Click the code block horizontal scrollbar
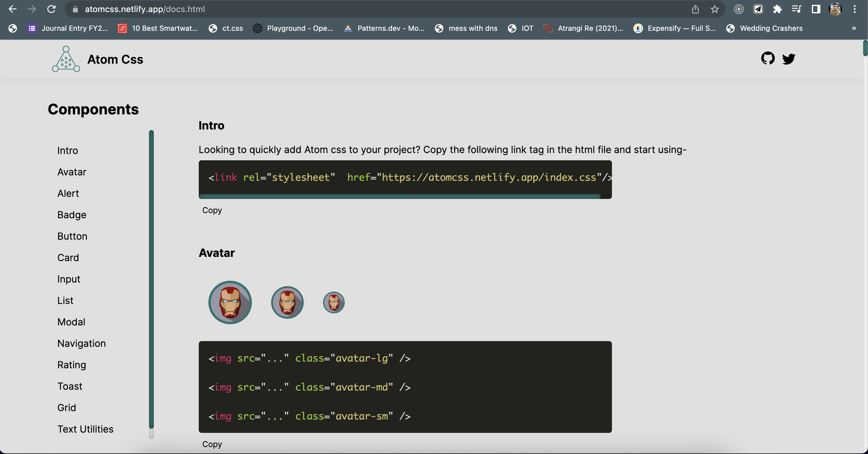 coord(399,196)
